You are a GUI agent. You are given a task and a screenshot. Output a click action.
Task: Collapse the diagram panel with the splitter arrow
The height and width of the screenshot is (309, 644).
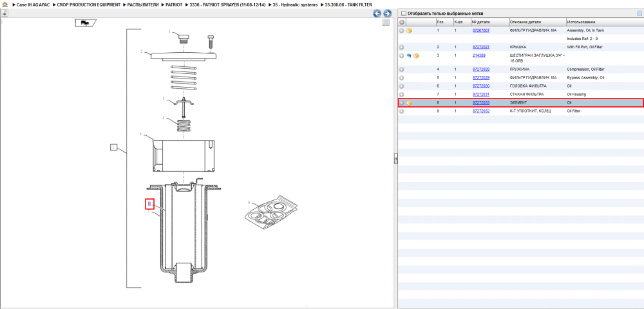[x=396, y=159]
